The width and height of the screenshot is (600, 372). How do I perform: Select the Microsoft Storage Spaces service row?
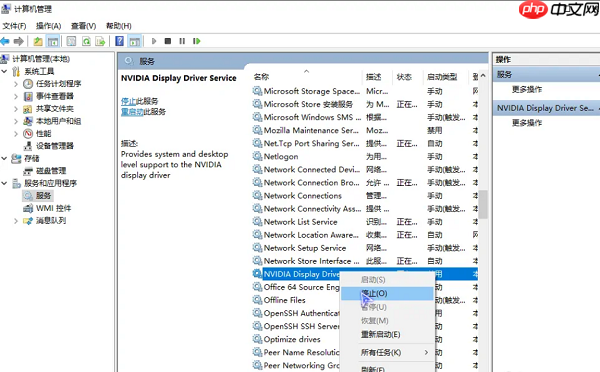click(x=365, y=91)
